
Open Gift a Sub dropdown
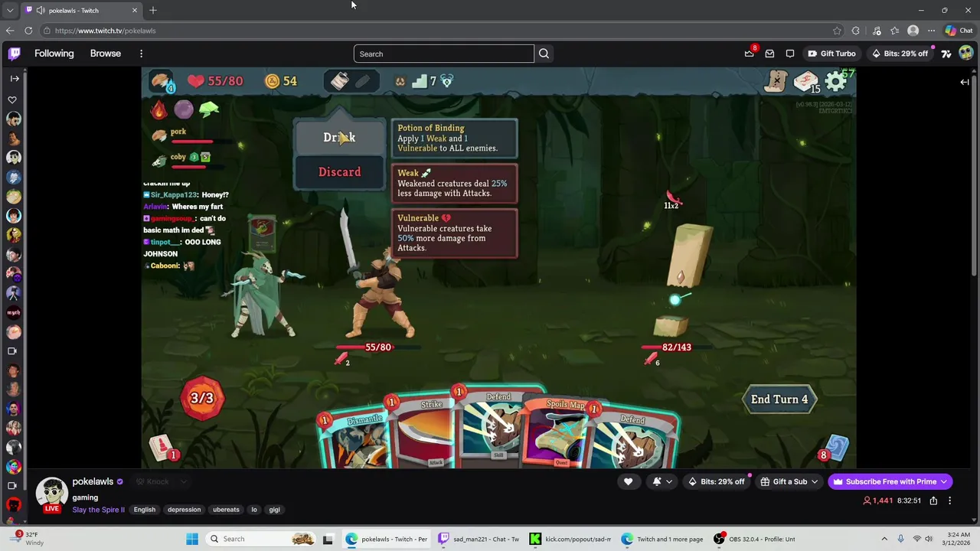(789, 481)
